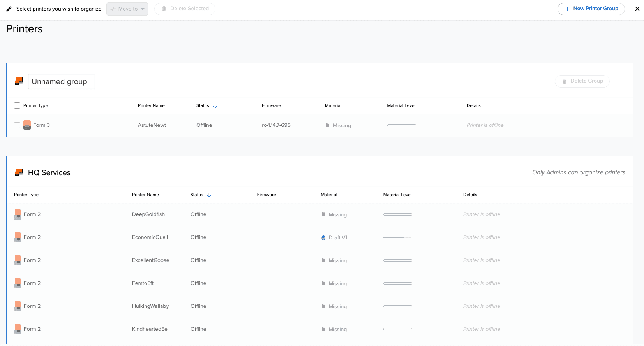Sort HQ Services by Status arrow
The height and width of the screenshot is (346, 644).
click(209, 195)
